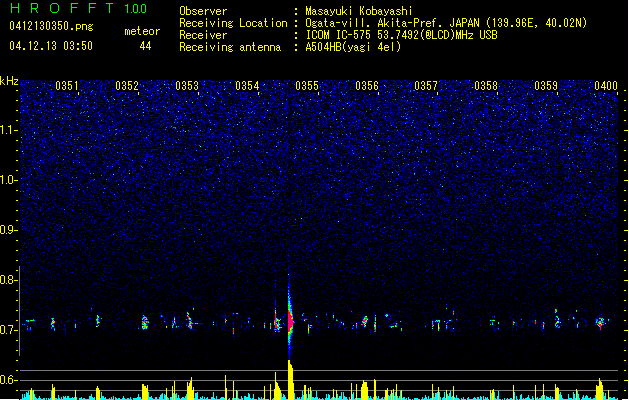
Task: Click the 0.6 kHz axis label
Action: click(x=8, y=380)
